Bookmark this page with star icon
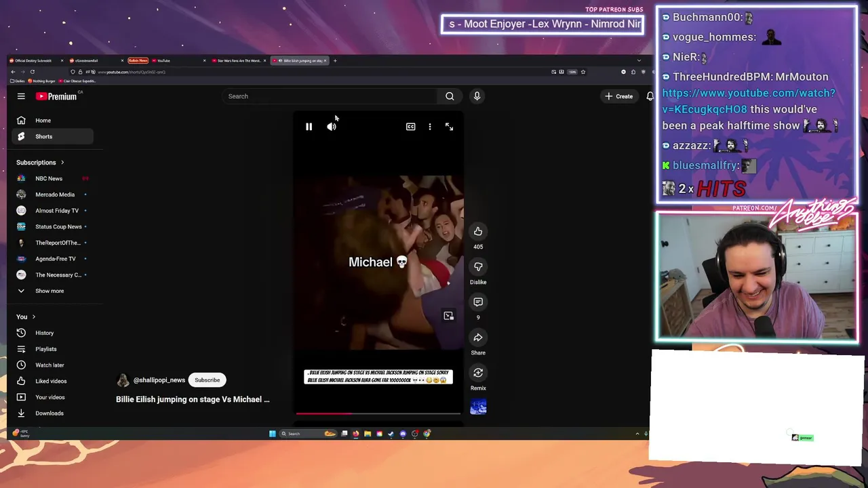 (583, 72)
